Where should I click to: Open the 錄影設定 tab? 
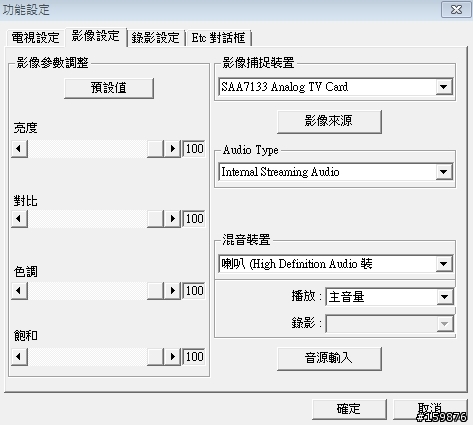click(x=156, y=37)
